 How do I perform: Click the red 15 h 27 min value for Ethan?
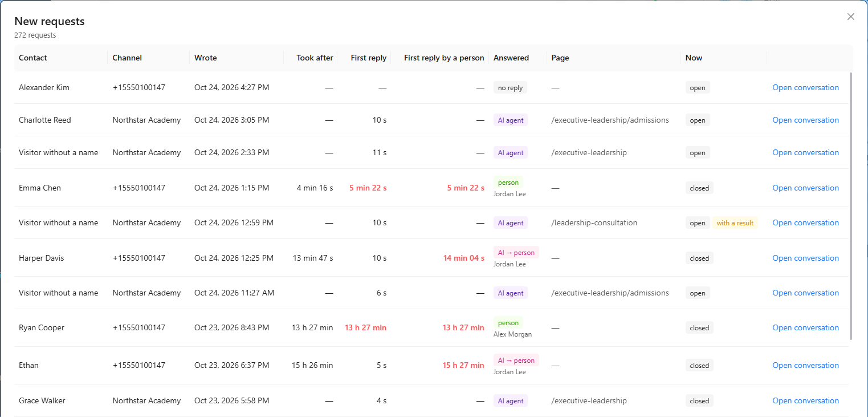click(x=463, y=365)
